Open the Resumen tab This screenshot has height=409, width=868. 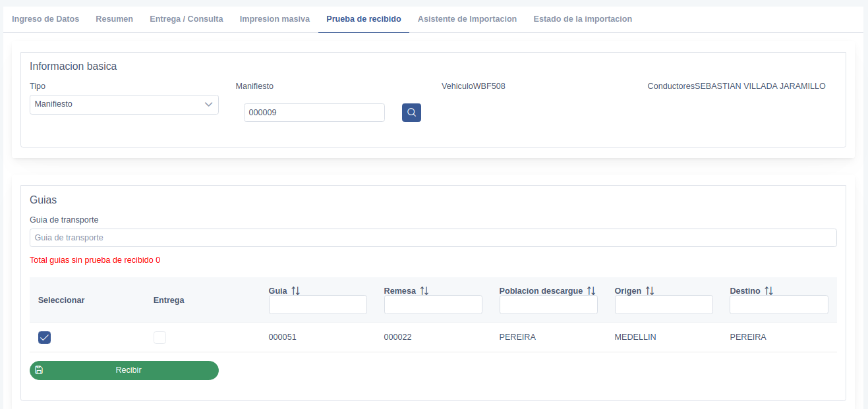coord(114,19)
